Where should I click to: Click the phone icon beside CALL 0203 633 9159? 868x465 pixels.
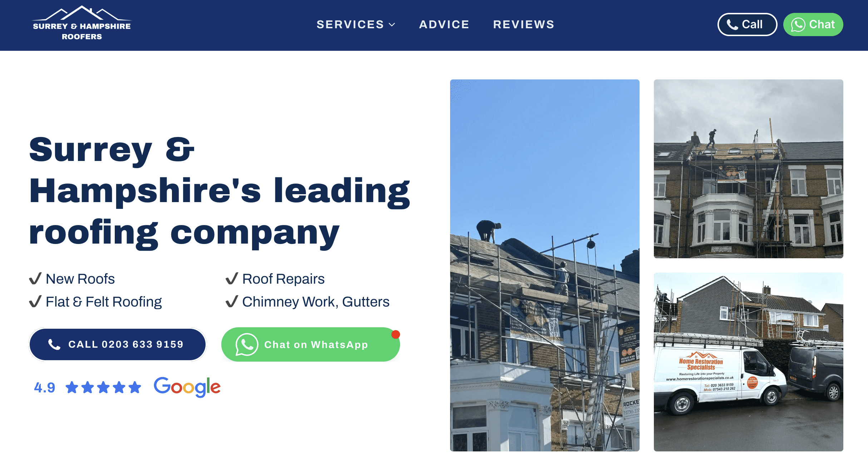tap(54, 344)
